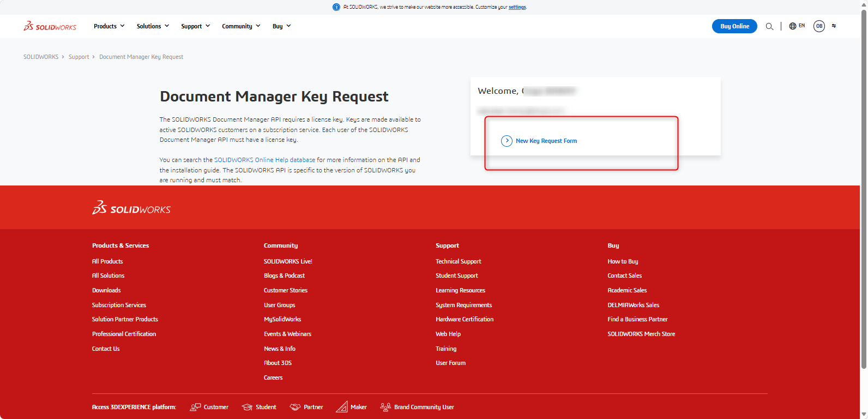This screenshot has width=868, height=419.
Task: Open the OB user avatar menu
Action: [819, 26]
